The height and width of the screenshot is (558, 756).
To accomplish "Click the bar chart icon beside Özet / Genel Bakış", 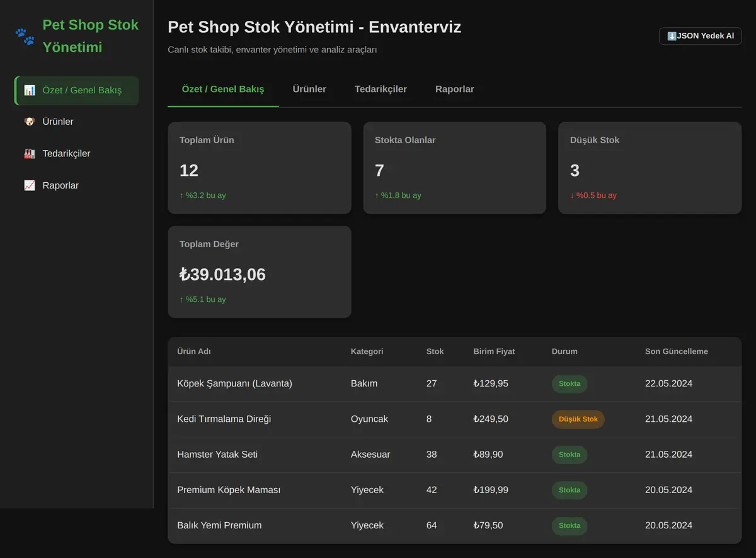I will pos(30,90).
